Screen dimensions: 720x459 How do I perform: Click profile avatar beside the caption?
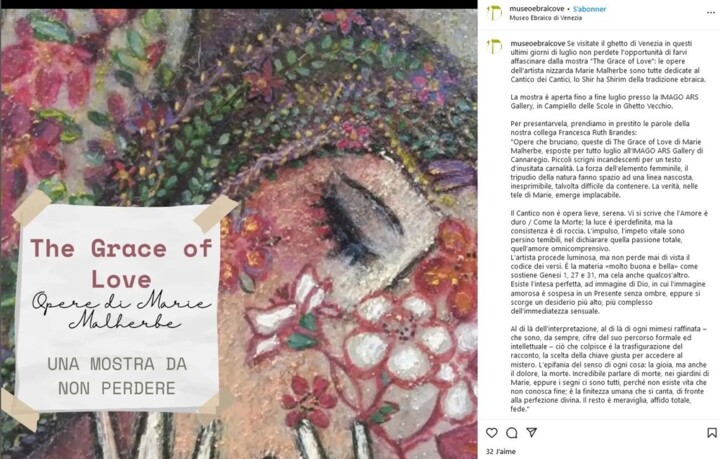click(494, 46)
